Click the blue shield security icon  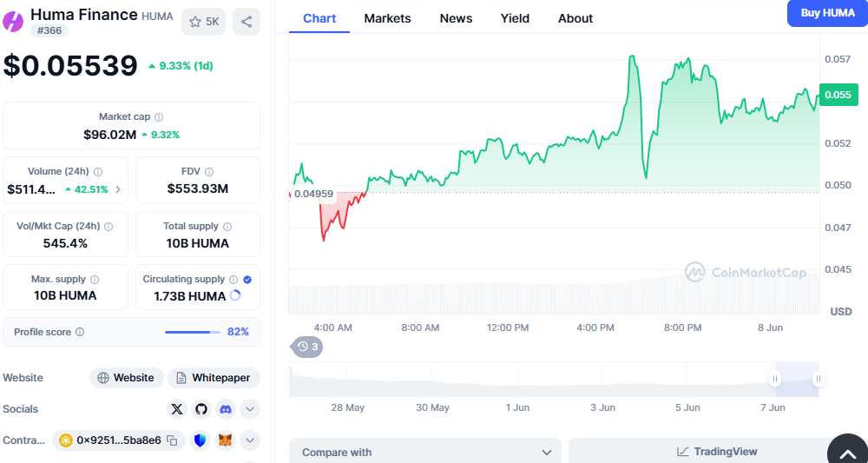click(x=201, y=440)
